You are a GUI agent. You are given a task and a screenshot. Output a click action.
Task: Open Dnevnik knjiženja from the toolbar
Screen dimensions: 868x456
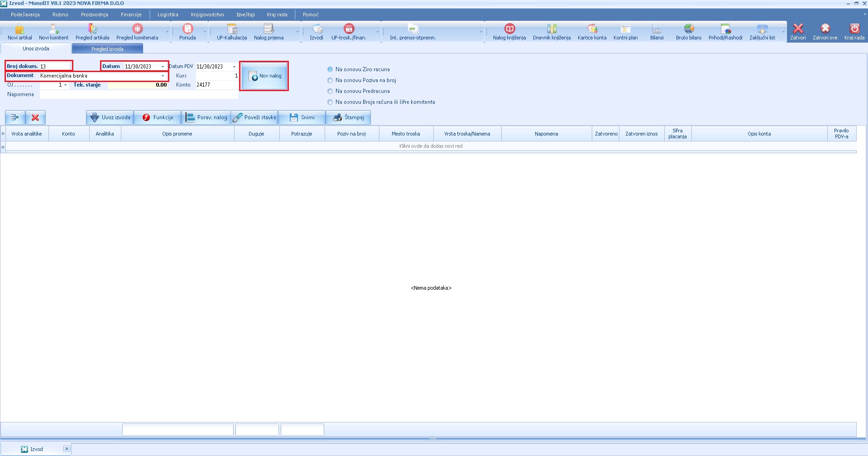[x=551, y=32]
